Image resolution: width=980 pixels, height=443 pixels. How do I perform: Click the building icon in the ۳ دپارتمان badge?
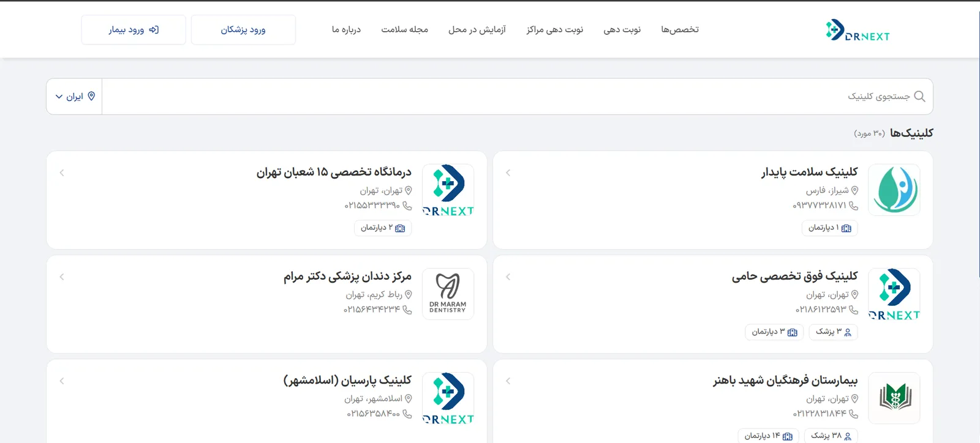coord(793,332)
